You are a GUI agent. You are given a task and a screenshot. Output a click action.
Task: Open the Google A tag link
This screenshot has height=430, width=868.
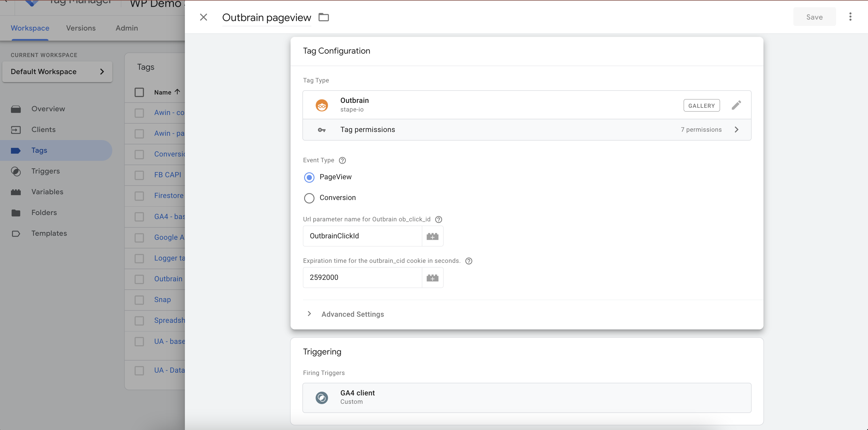[169, 237]
